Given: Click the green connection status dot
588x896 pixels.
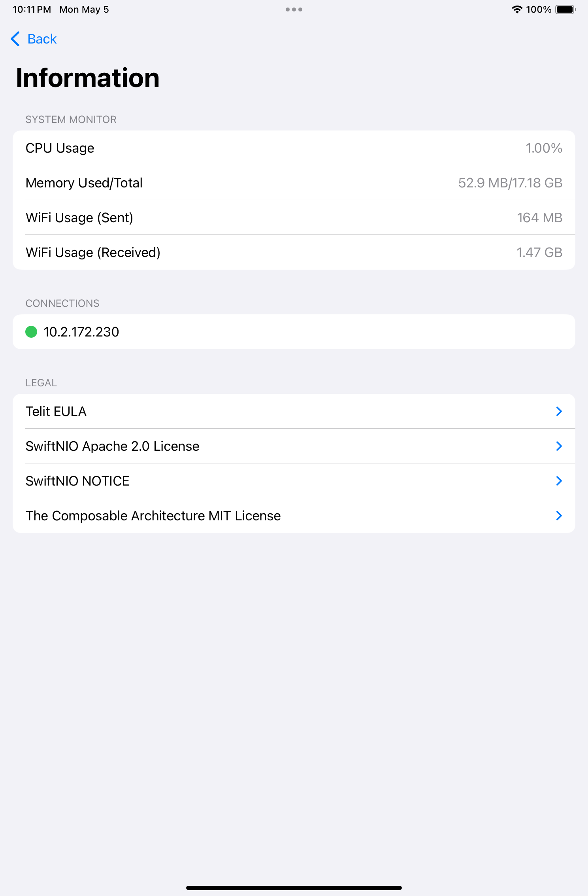Looking at the screenshot, I should tap(31, 332).
